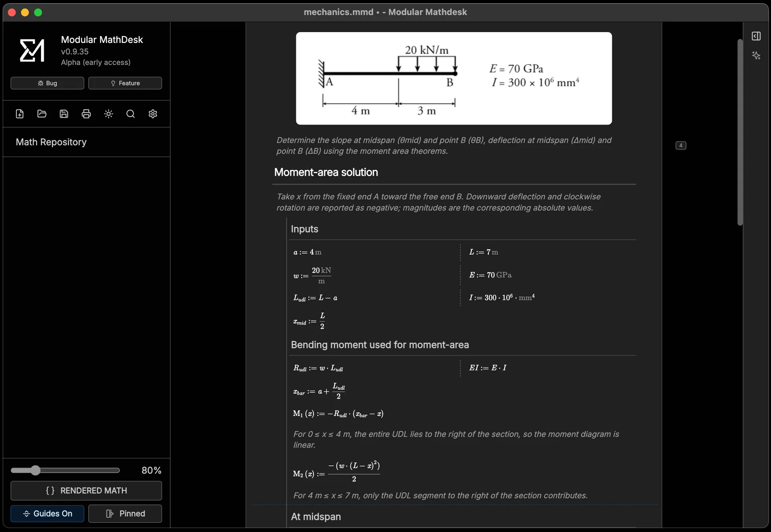Close the window with the red button
771x532 pixels.
[x=12, y=12]
